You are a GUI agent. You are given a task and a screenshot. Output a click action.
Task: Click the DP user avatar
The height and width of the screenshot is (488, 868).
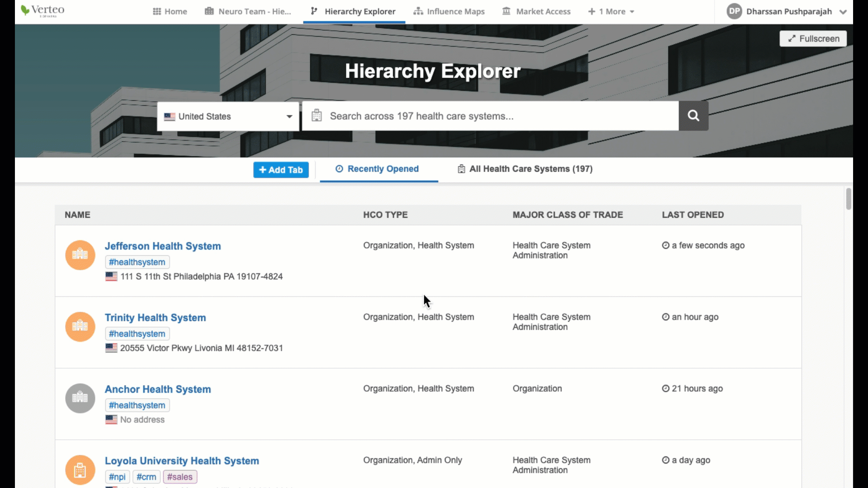734,11
